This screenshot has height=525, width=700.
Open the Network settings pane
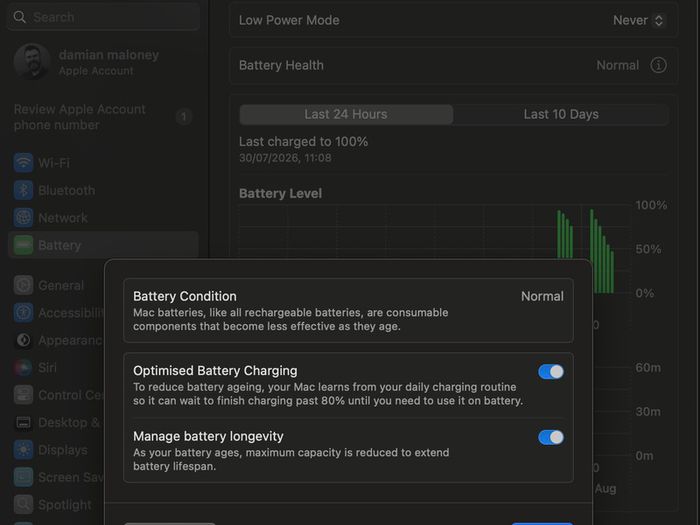coord(103,218)
